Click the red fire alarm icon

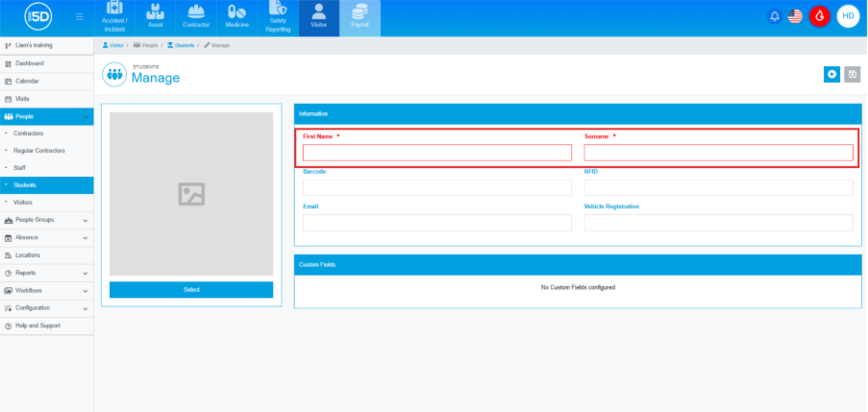point(819,16)
